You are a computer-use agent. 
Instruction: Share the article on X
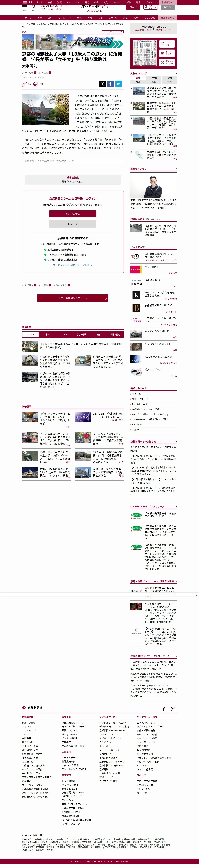point(102,84)
